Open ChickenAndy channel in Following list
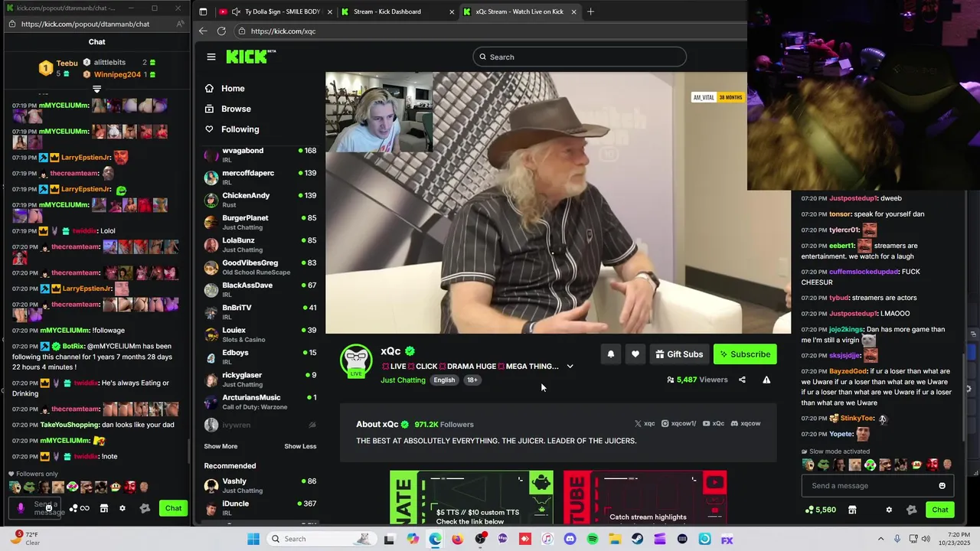Screen dimensions: 980x551 (x=260, y=200)
